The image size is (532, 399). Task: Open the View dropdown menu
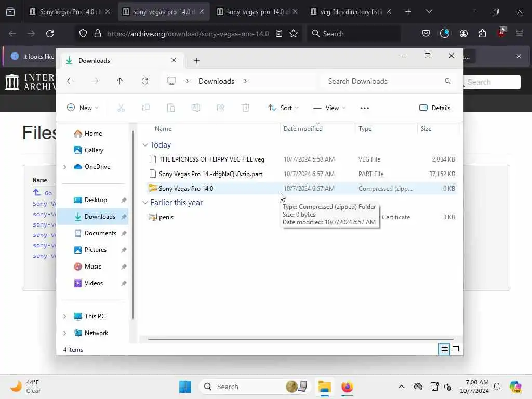click(x=329, y=108)
